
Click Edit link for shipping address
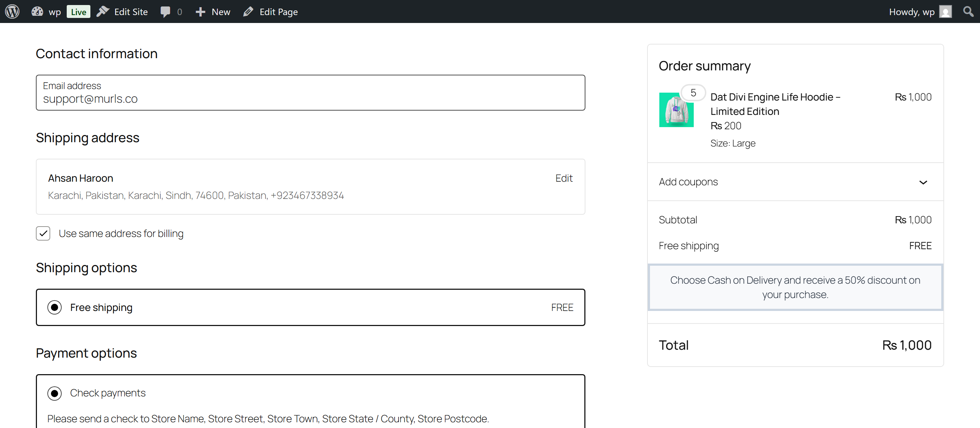[564, 178]
